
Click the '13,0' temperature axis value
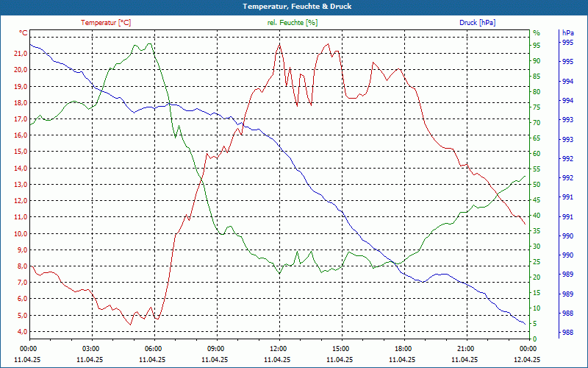point(21,185)
